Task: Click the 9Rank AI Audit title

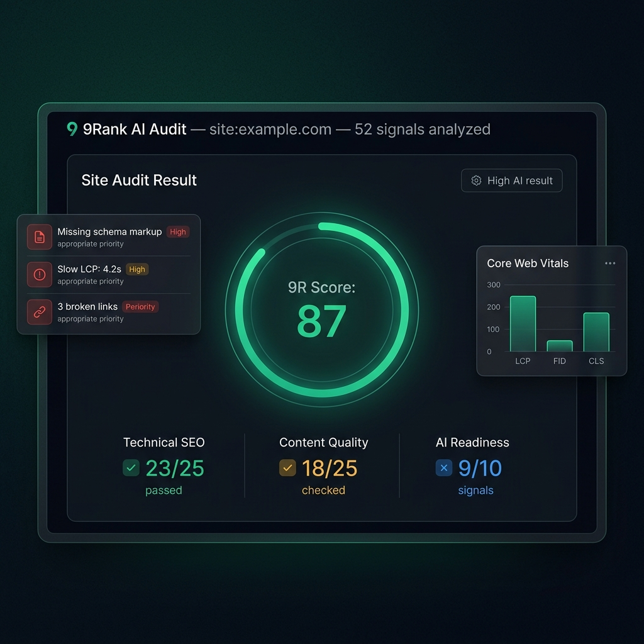Action: tap(135, 130)
